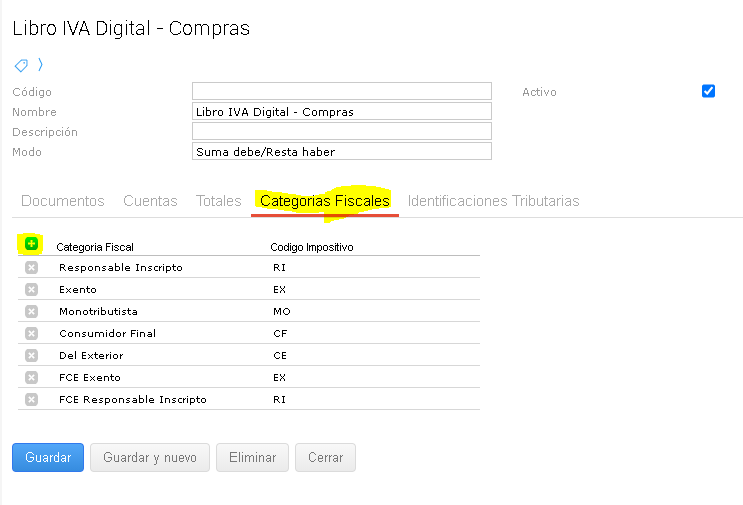Open the Modo field selector

pyautogui.click(x=341, y=152)
